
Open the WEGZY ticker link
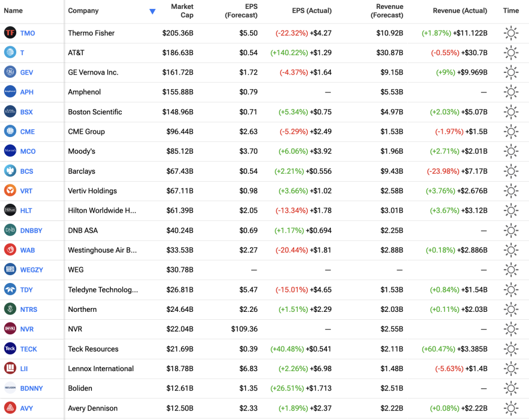point(32,270)
